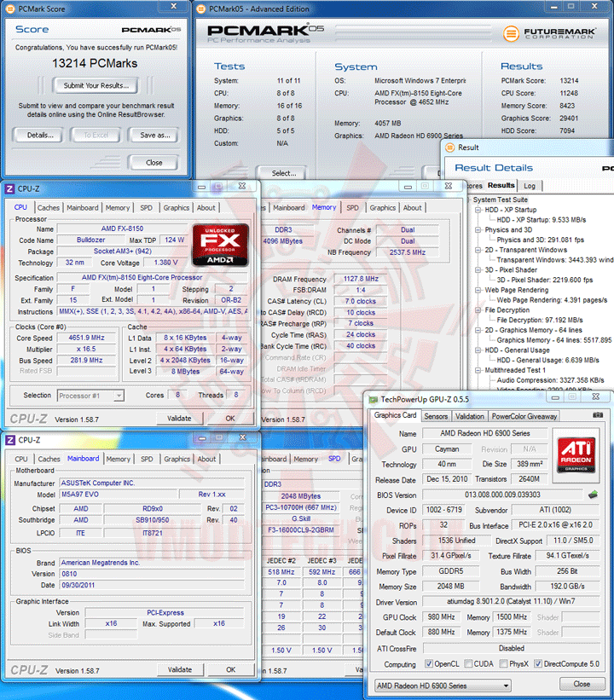614x700 pixels.
Task: Click the motherboard Model field M5A97 EVO
Action: [x=119, y=495]
